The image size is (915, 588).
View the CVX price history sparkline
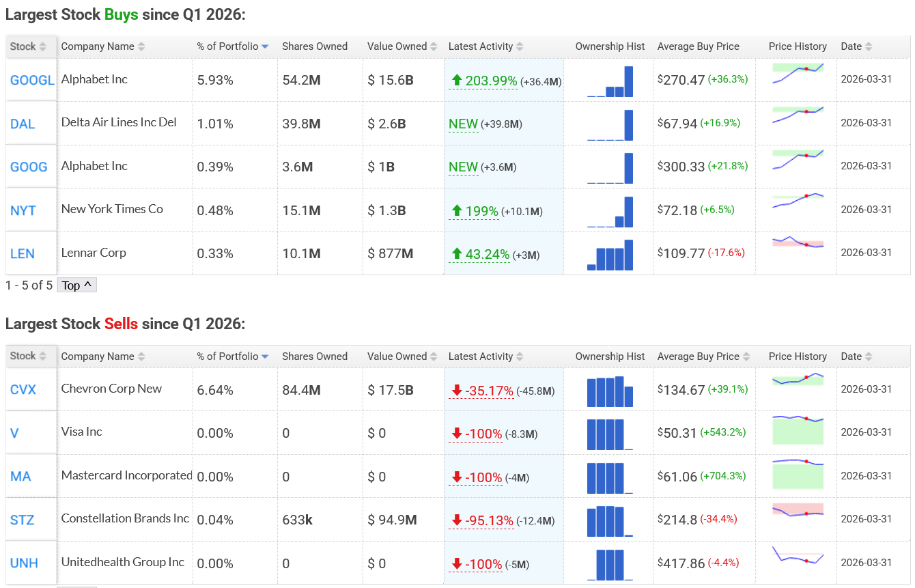pyautogui.click(x=798, y=379)
